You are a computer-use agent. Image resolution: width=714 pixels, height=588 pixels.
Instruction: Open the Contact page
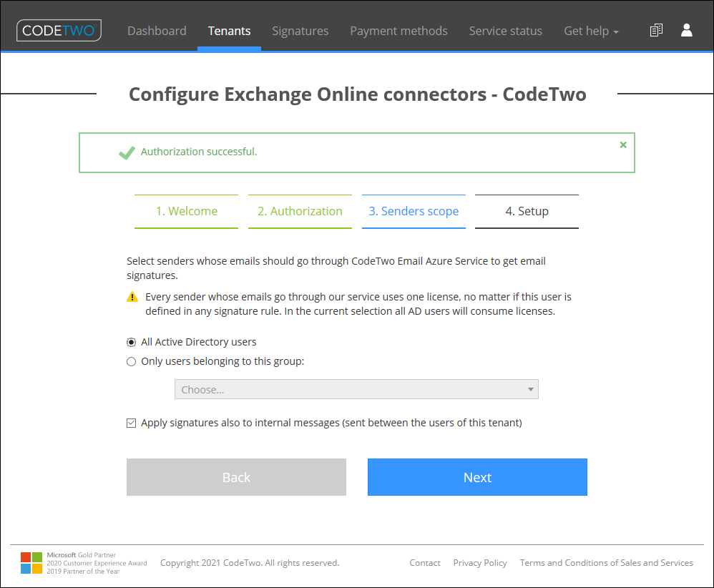(425, 563)
